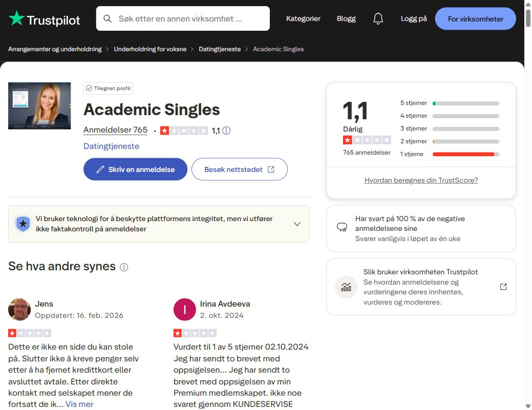Click star rating on Irina's review

pos(195,333)
